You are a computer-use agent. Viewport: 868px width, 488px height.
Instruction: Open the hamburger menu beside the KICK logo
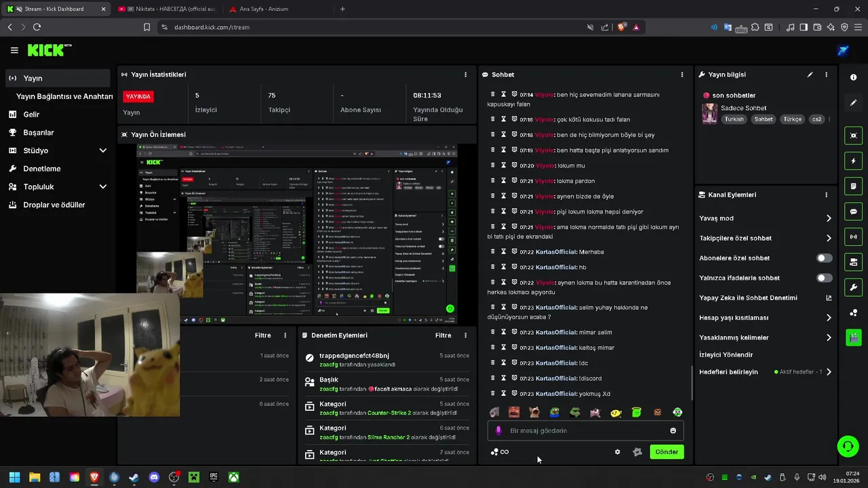click(14, 50)
